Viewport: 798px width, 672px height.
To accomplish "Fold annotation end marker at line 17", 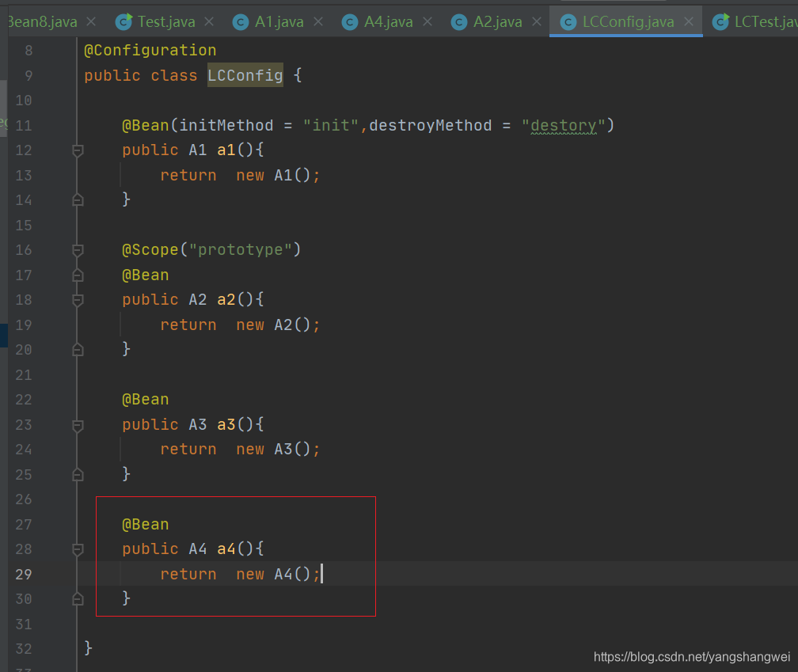I will point(78,275).
